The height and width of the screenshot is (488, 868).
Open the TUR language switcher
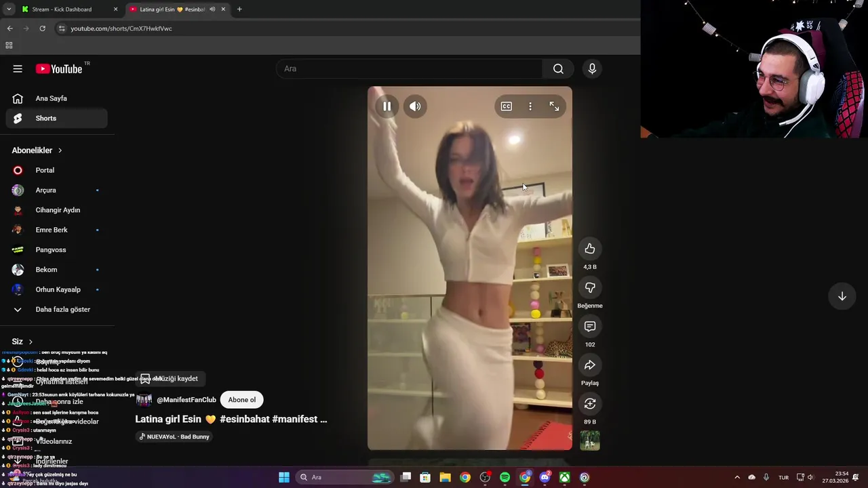[x=783, y=477]
